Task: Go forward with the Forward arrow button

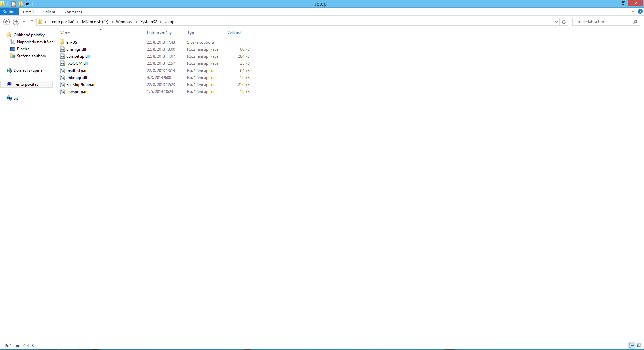Action: (x=16, y=22)
